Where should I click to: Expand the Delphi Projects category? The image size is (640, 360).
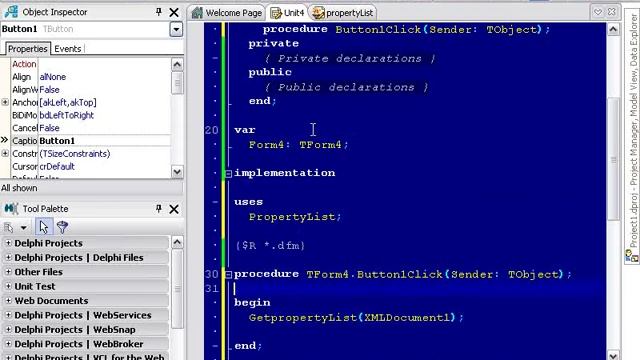[8, 243]
